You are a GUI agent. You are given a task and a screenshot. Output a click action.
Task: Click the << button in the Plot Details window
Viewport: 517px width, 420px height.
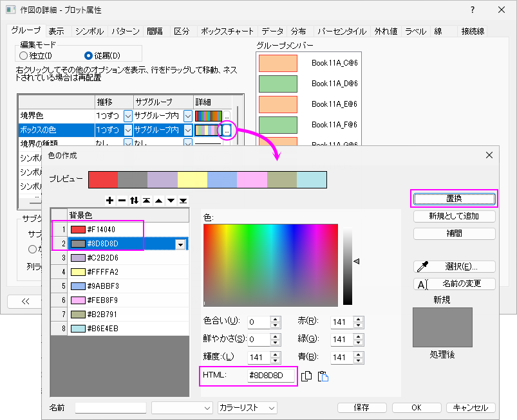pyautogui.click(x=25, y=301)
